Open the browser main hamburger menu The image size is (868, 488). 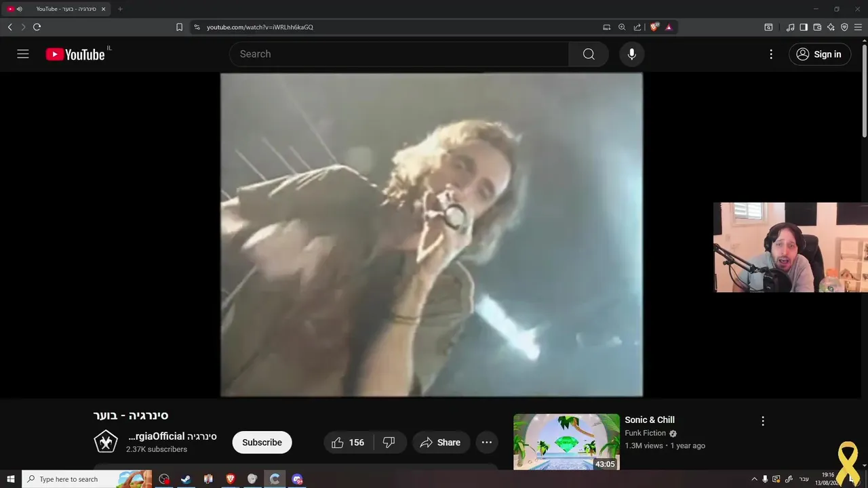(858, 27)
